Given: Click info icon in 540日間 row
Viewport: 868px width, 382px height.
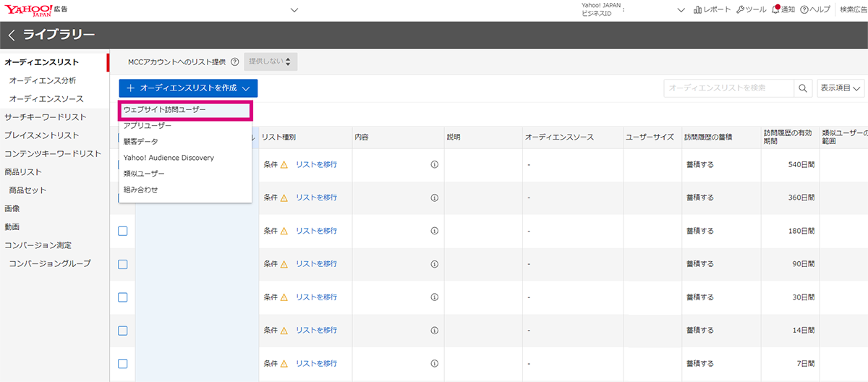Looking at the screenshot, I should click(435, 164).
